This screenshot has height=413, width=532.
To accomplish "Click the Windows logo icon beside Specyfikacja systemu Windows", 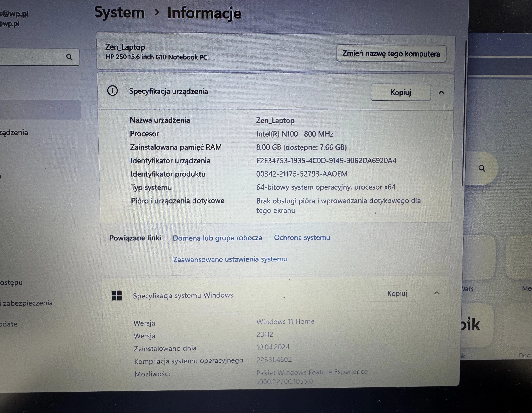I will coord(117,296).
